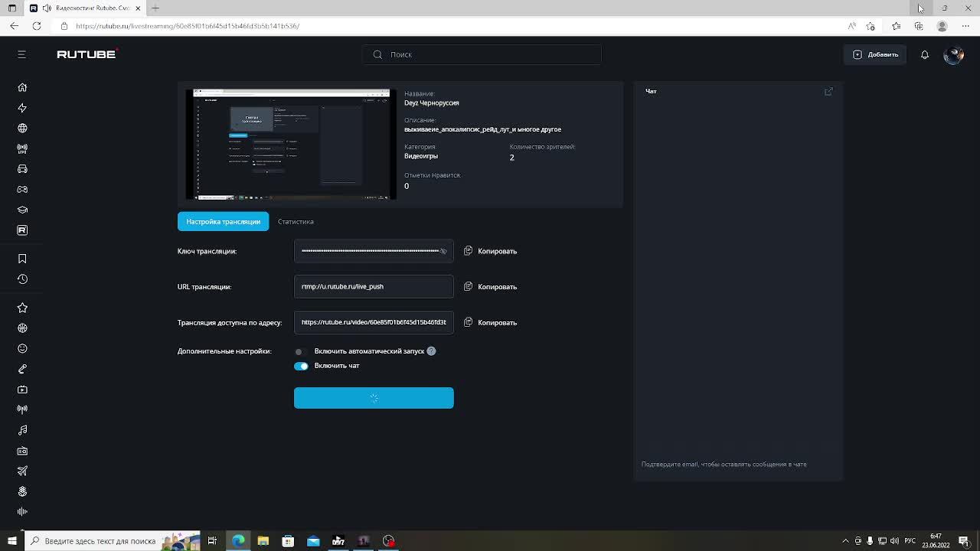
Task: Open the music note category icon
Action: point(22,430)
